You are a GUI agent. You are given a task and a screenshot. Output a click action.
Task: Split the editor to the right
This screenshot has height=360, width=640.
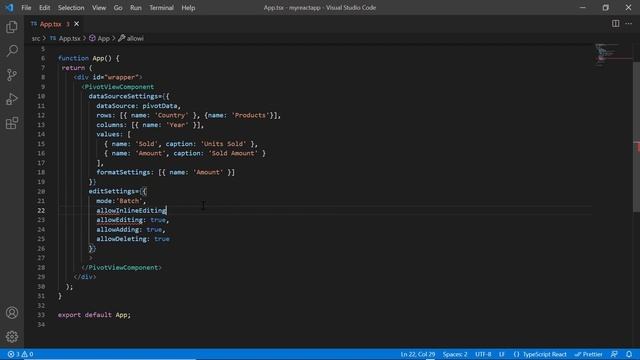pos(615,24)
